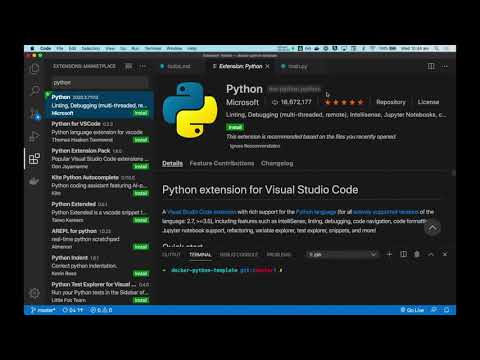Screen dimensions: 480x360
Task: Select the Details tab of the extension page
Action: tap(172, 163)
